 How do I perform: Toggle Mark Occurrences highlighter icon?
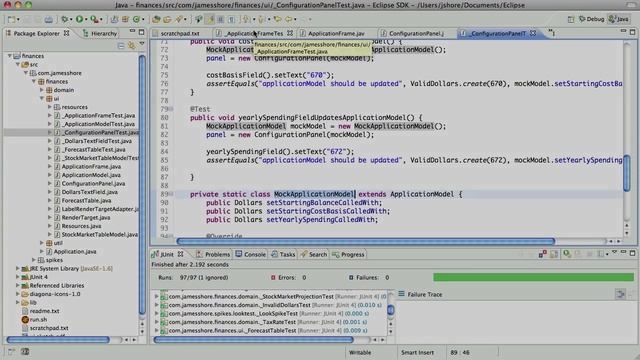click(210, 19)
